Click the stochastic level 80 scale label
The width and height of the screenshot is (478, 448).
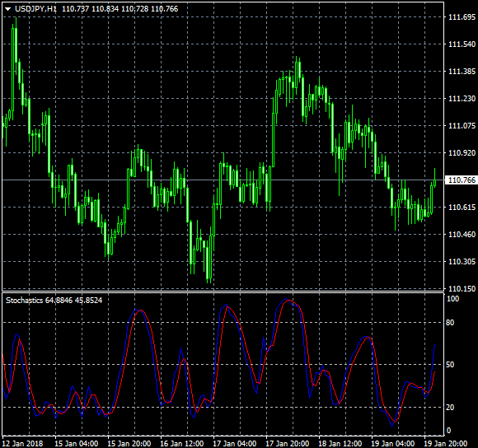click(450, 323)
